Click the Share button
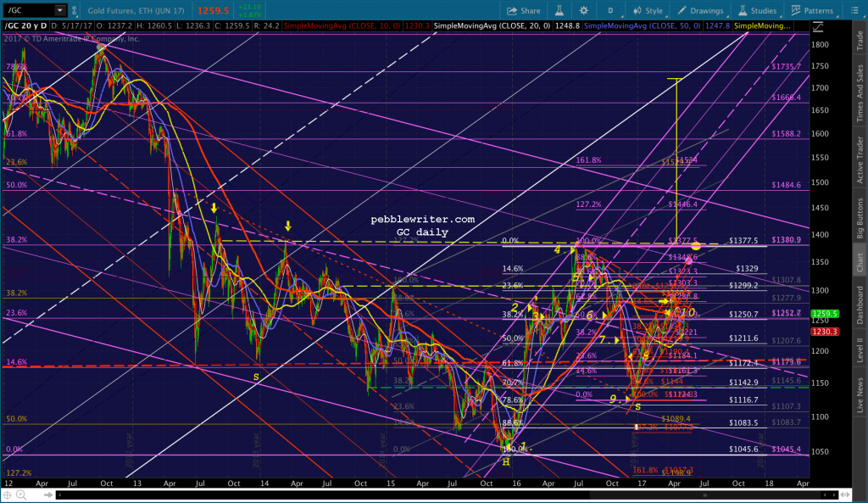 tap(523, 10)
